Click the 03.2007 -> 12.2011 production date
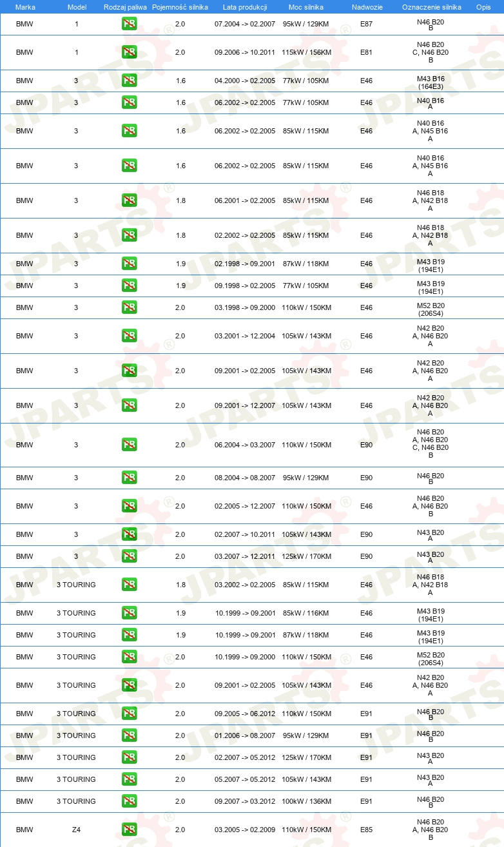The height and width of the screenshot is (847, 504). tap(245, 556)
